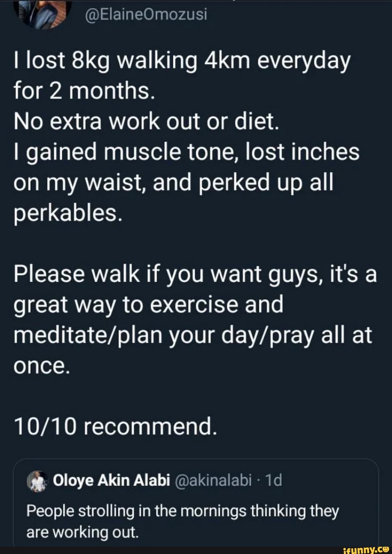
Task: Open the Oloye Akin Alabi display name
Action: point(111,480)
